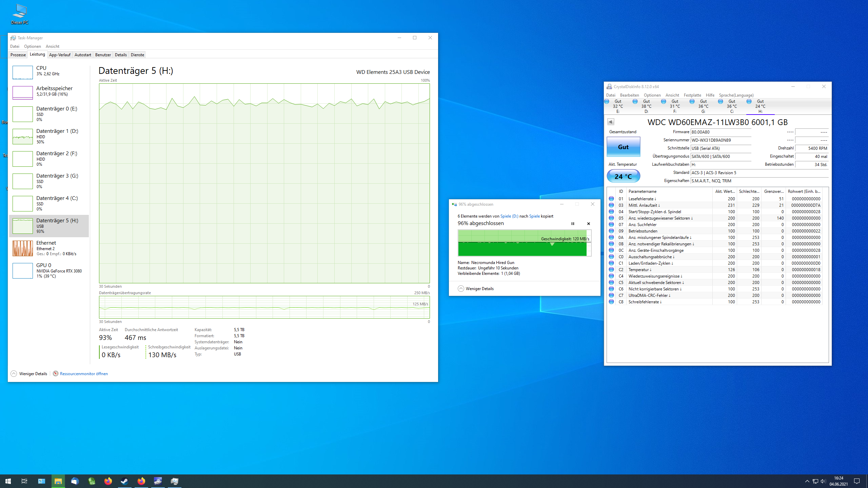This screenshot has height=488, width=868.
Task: Open Task View from the taskbar
Action: point(24,481)
